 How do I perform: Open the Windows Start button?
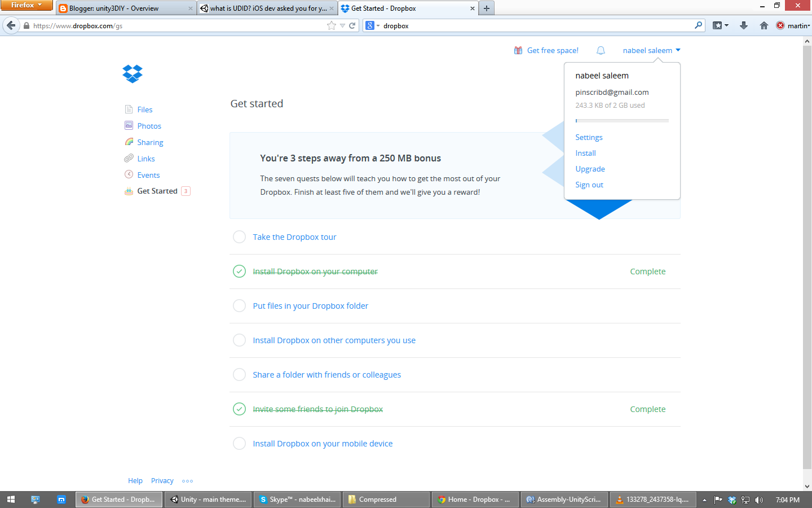pyautogui.click(x=11, y=500)
